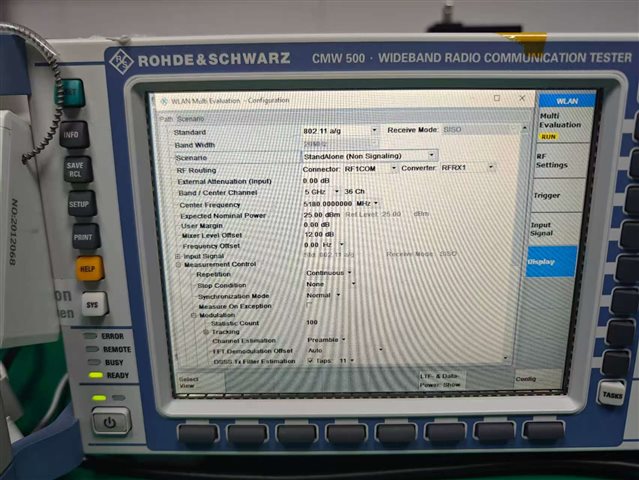Image resolution: width=639 pixels, height=480 pixels.
Task: Expand the Input Signal tree node
Action: (178, 256)
